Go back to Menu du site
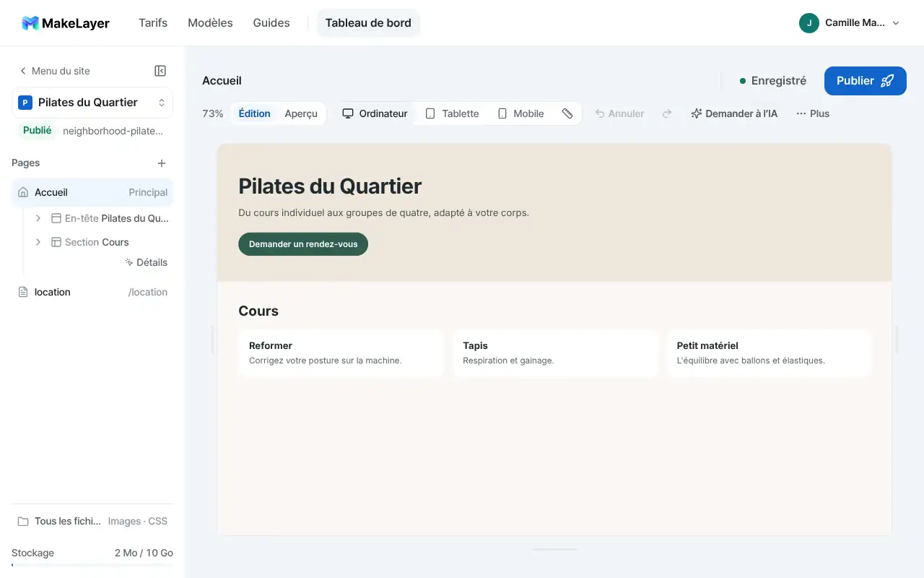 (55, 71)
